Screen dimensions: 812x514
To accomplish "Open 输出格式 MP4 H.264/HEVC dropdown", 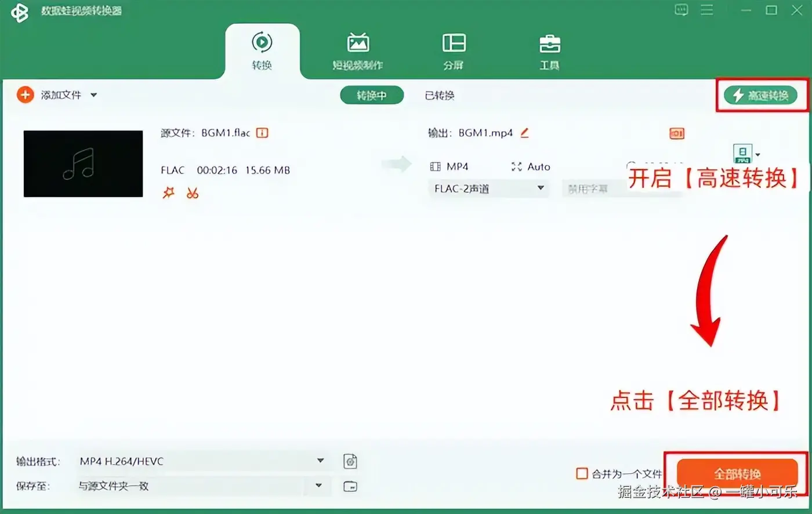I will 202,461.
